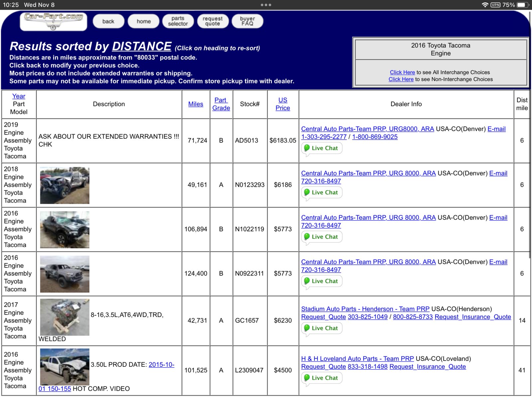
Task: Call H & H Loveland at 833-318-1498
Action: pos(367,367)
